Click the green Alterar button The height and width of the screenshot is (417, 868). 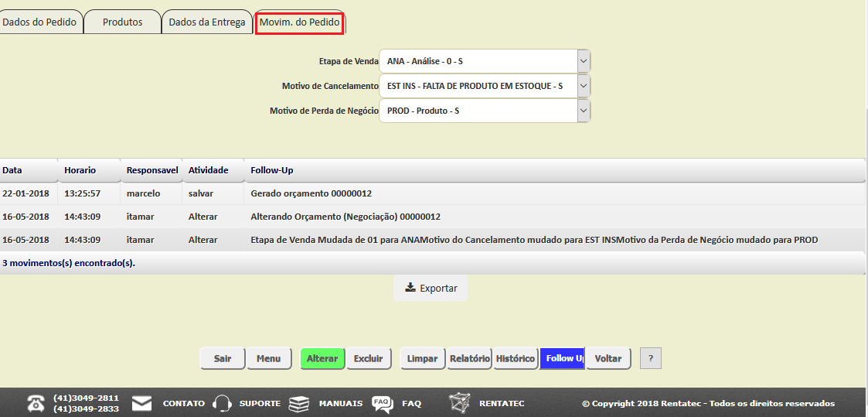click(322, 358)
